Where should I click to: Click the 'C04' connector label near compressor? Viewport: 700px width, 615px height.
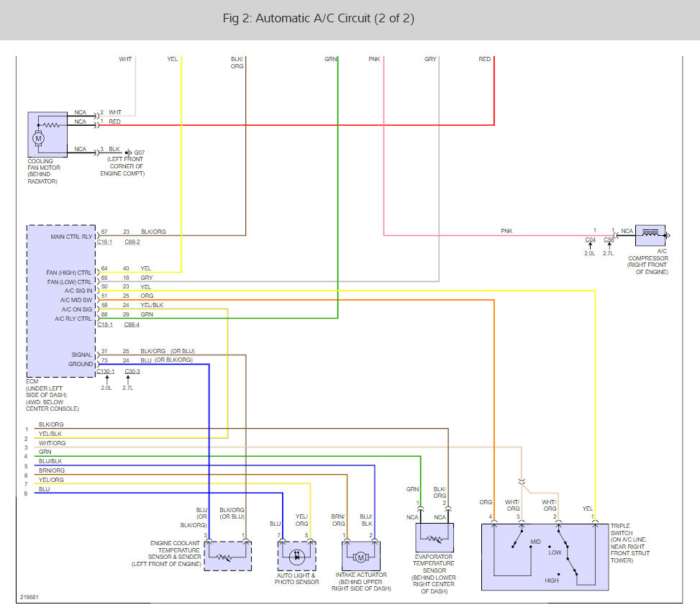coord(590,240)
